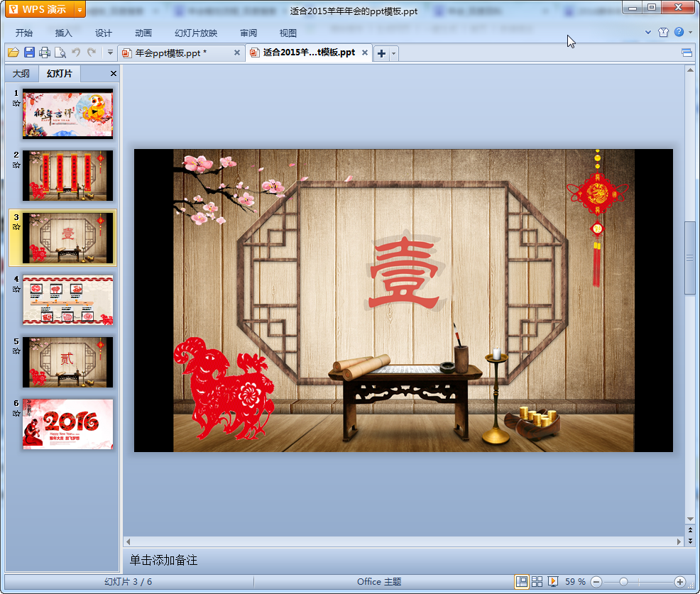Image resolution: width=700 pixels, height=594 pixels.
Task: Toggle the window arrangement icon at right
Action: [x=687, y=53]
